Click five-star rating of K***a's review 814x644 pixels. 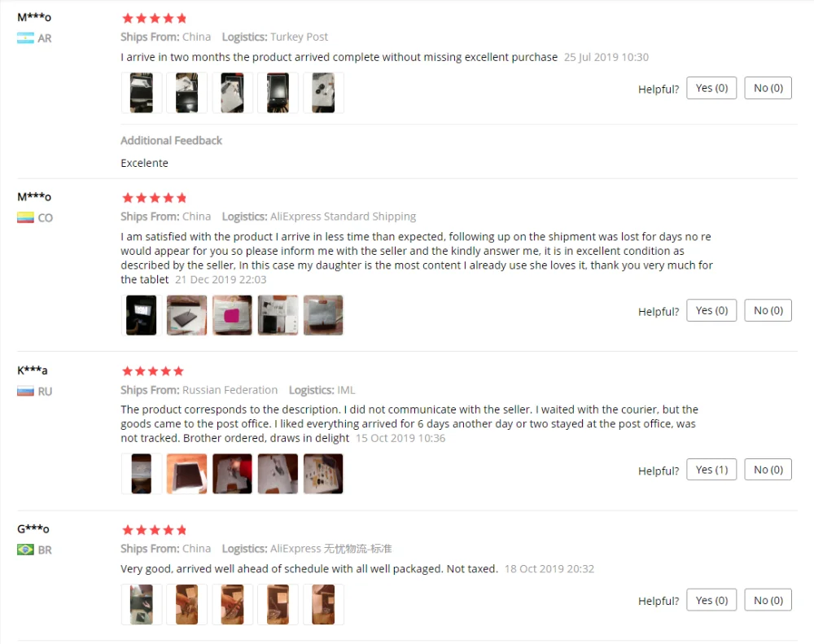pos(153,370)
